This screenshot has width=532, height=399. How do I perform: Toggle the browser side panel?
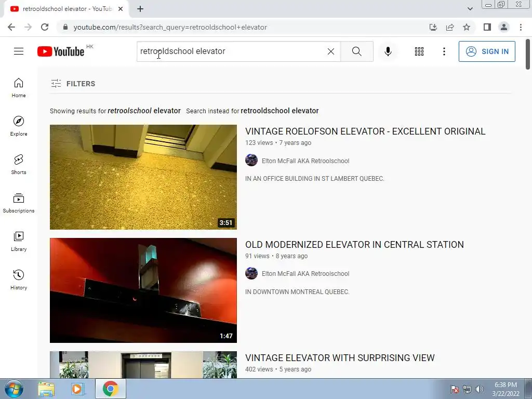pos(487,27)
